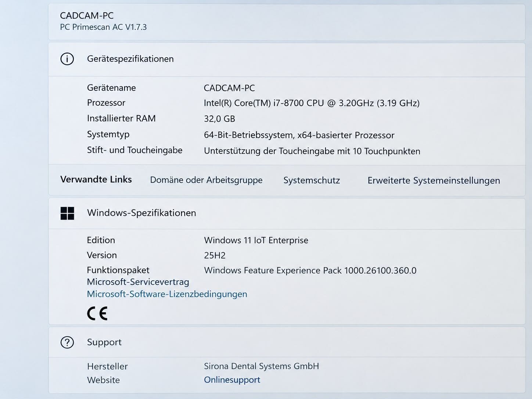
Task: Click the Verwandte Links label
Action: point(96,179)
